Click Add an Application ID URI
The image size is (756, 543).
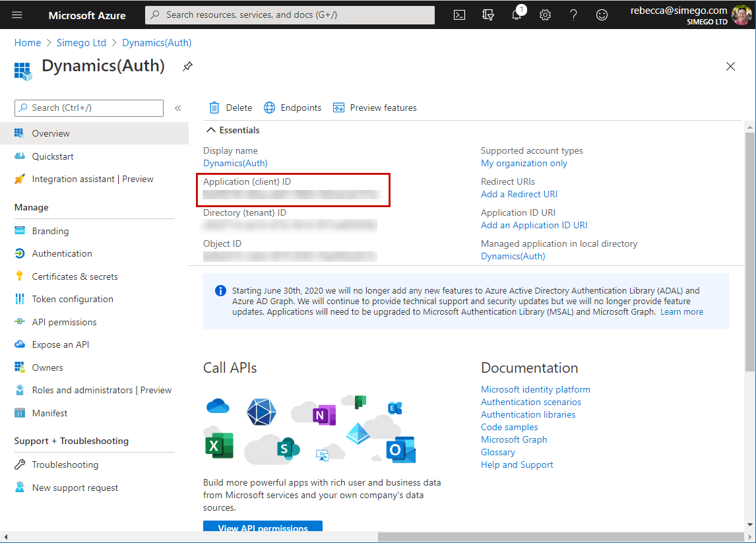pyautogui.click(x=534, y=225)
